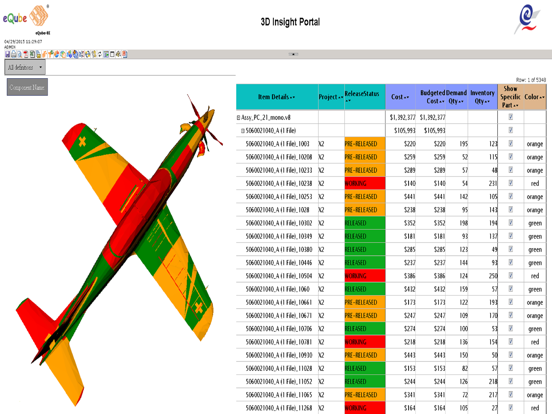
Task: Toggle Show Specific Part checkbox for row 10302
Action: (510, 222)
